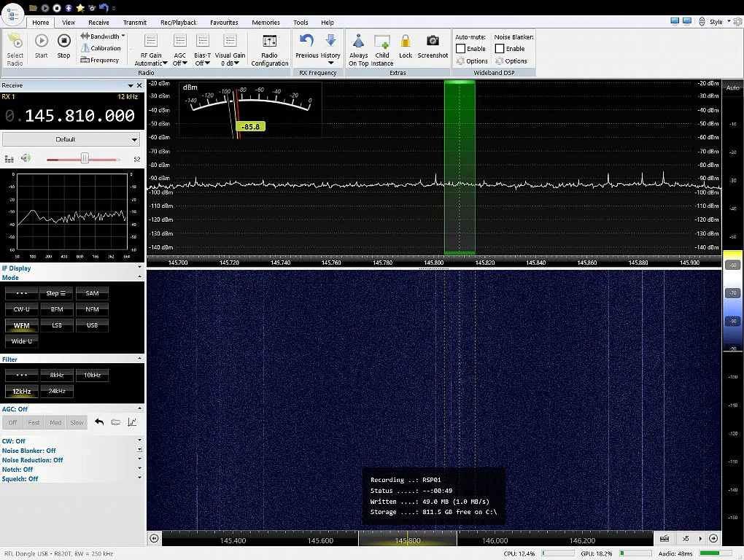Create a Child Instance

pos(382,50)
